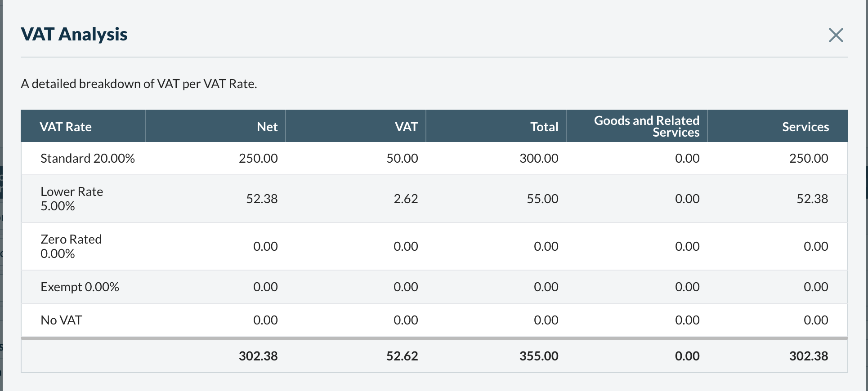
Task: Click the 355.00 grand total value
Action: [x=539, y=356]
